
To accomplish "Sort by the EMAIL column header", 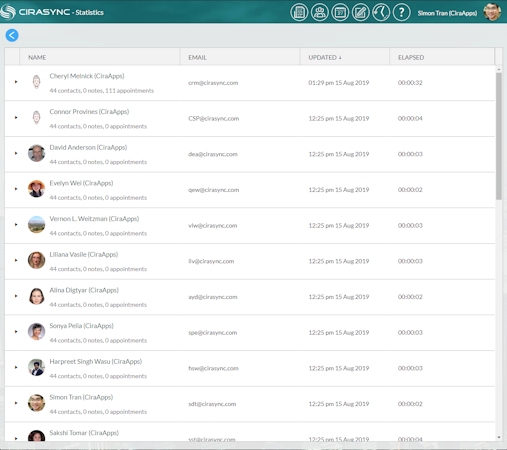I will click(240, 57).
